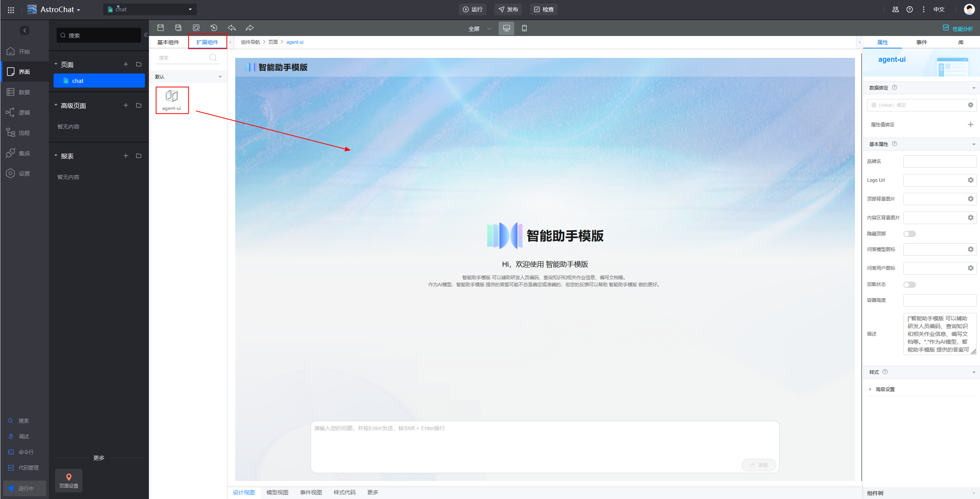Switch to 模型视图 bottom tab
Viewport: 980px width, 499px height.
[277, 492]
